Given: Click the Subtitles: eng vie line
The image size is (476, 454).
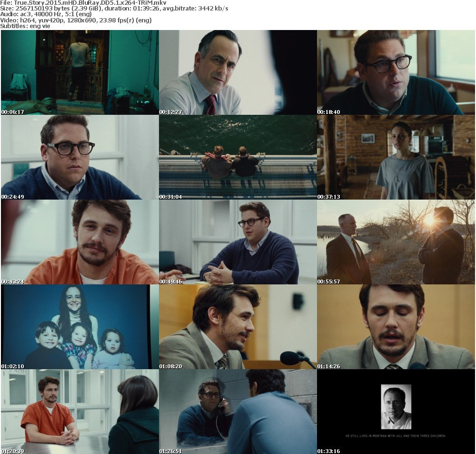Looking at the screenshot, I should click(25, 26).
